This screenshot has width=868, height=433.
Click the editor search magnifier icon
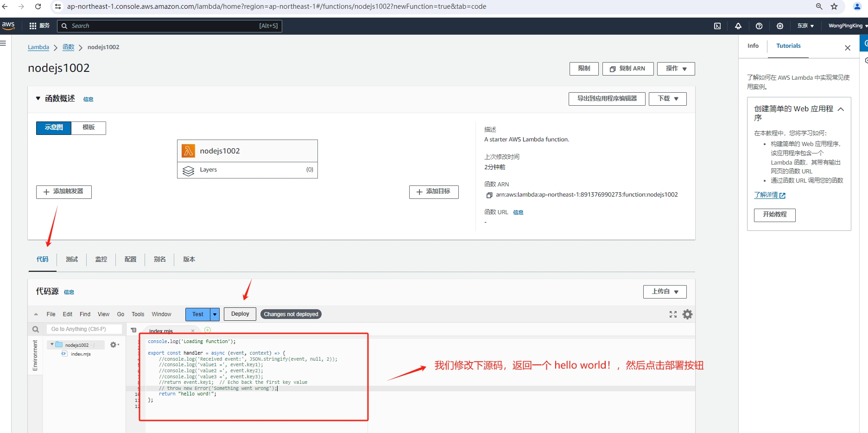(36, 329)
